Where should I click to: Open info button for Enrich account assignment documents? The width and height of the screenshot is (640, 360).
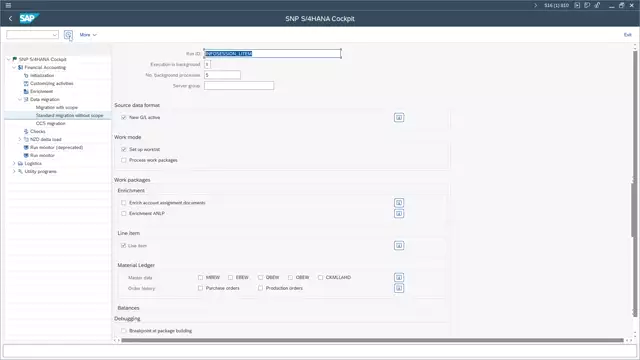[399, 203]
